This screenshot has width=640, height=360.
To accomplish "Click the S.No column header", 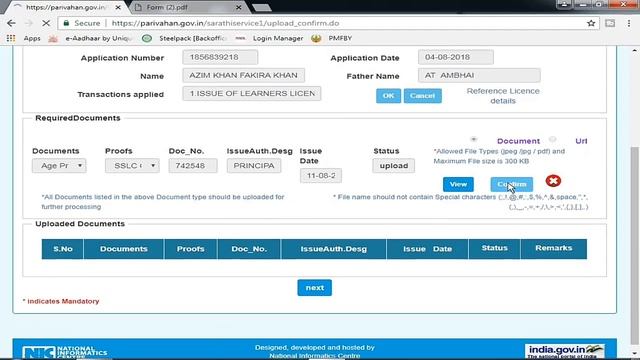I will (62, 249).
